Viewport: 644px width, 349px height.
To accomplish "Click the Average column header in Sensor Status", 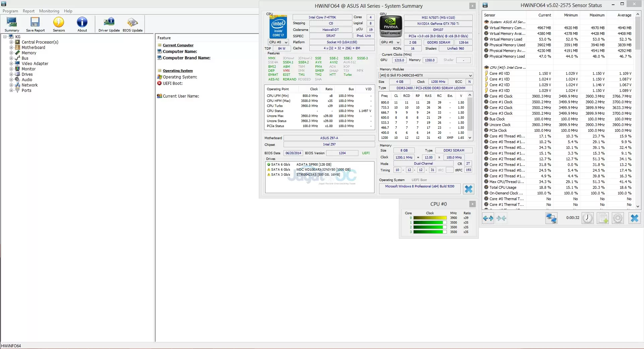I will pos(624,15).
